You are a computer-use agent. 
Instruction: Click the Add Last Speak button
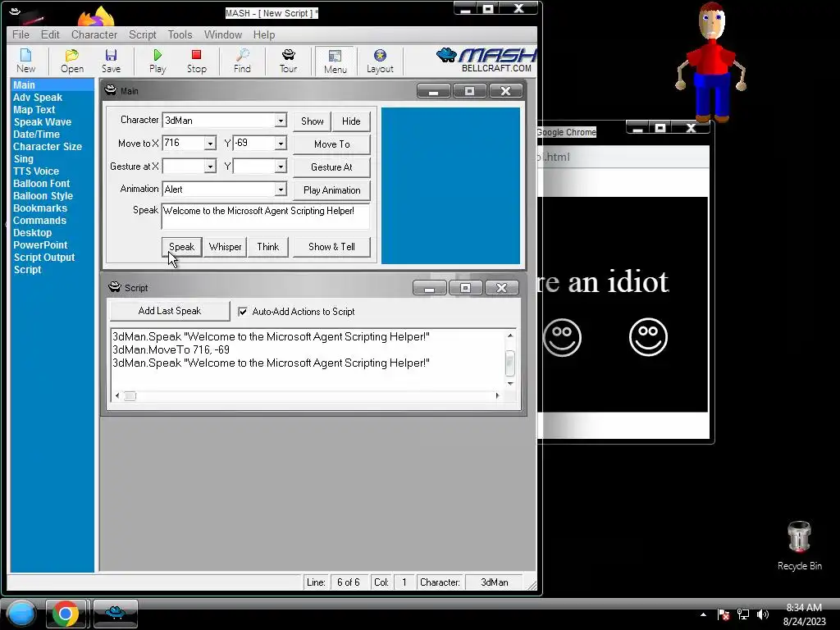click(170, 311)
